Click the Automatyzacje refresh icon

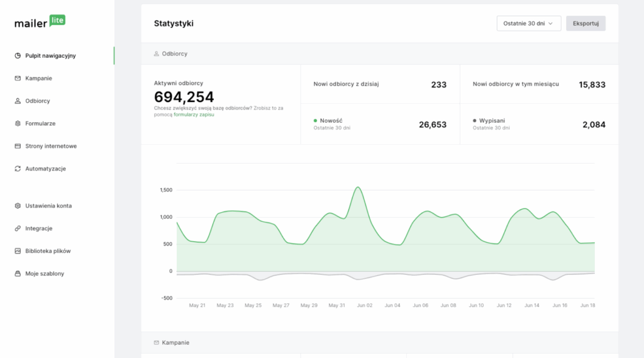pyautogui.click(x=18, y=169)
